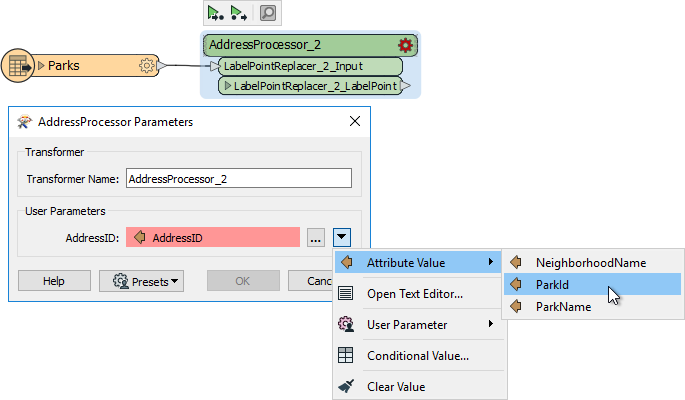Click the Clear Value broom icon

coord(346,386)
